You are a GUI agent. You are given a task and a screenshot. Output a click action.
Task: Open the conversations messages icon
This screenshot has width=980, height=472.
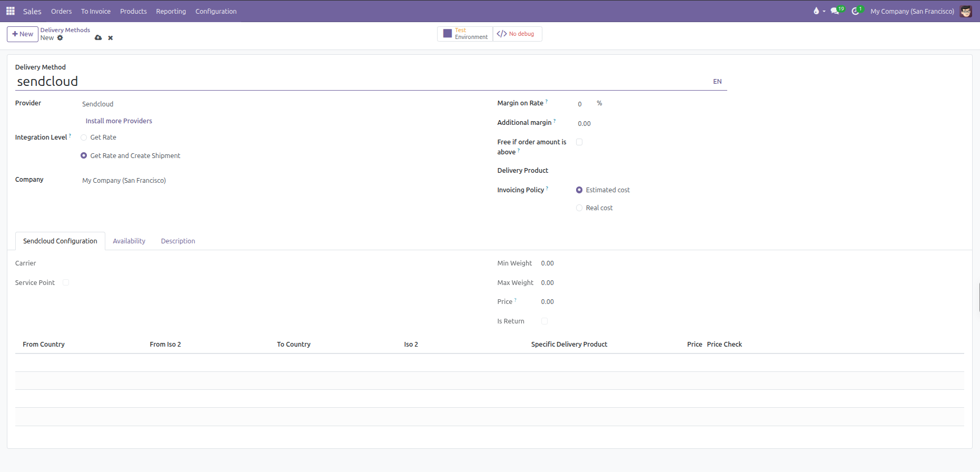835,11
